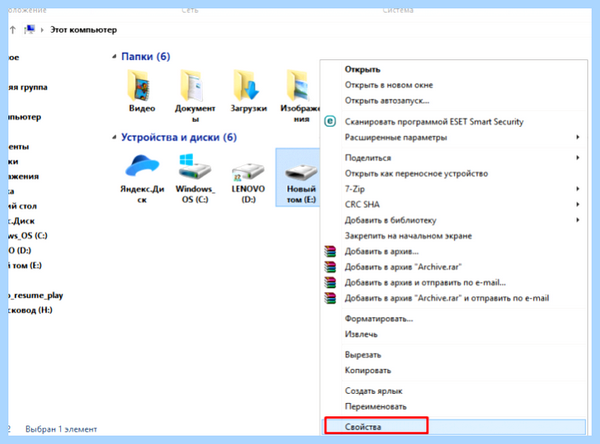Click WinRAR icon beside Добавить в архив "Archive.rar"
The image size is (600, 444).
coord(330,267)
